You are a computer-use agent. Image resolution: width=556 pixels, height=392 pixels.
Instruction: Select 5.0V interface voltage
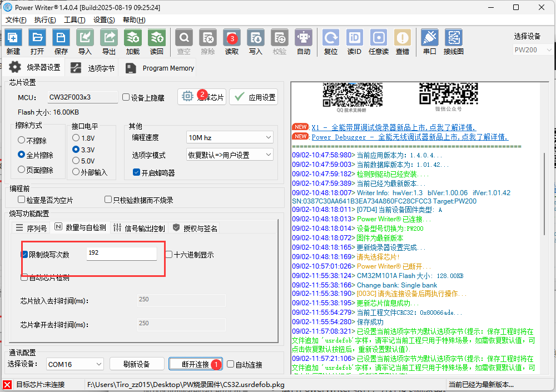coord(76,161)
